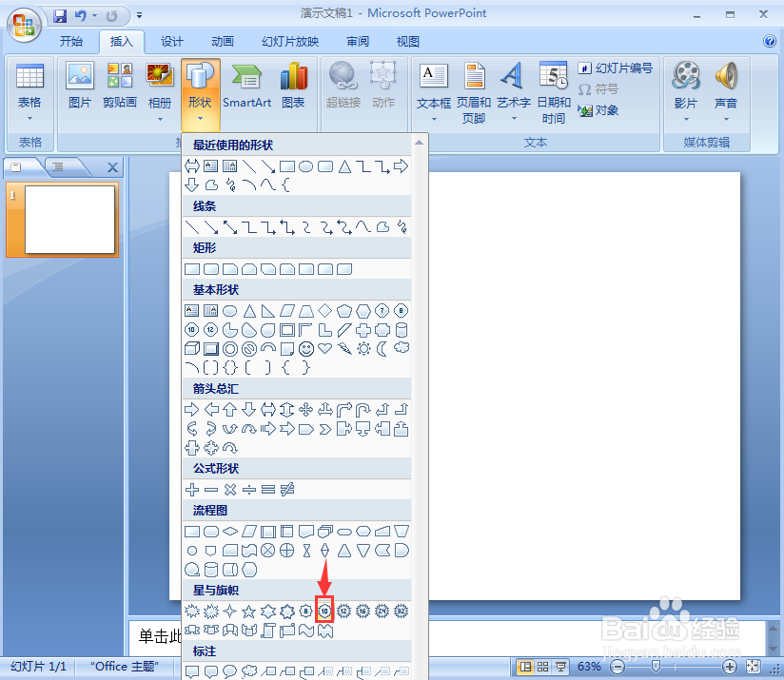Select the flowchart decision diamond shape
The height and width of the screenshot is (680, 784).
click(x=230, y=531)
